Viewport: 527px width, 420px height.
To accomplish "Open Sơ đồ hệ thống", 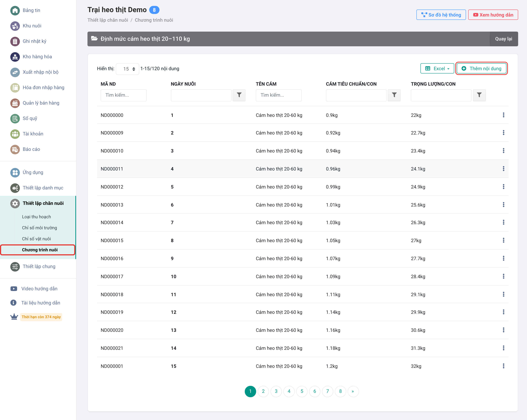I will (x=441, y=15).
